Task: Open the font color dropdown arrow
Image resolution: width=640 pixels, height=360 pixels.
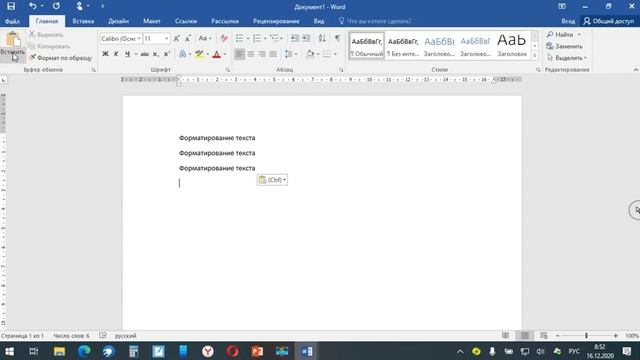Action: pyautogui.click(x=224, y=54)
